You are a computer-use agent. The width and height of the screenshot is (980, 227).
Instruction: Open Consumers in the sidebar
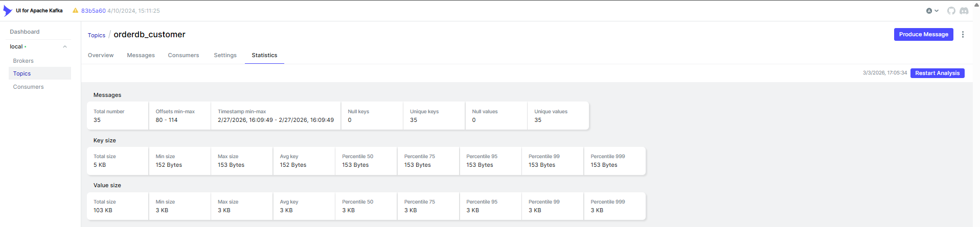point(28,87)
